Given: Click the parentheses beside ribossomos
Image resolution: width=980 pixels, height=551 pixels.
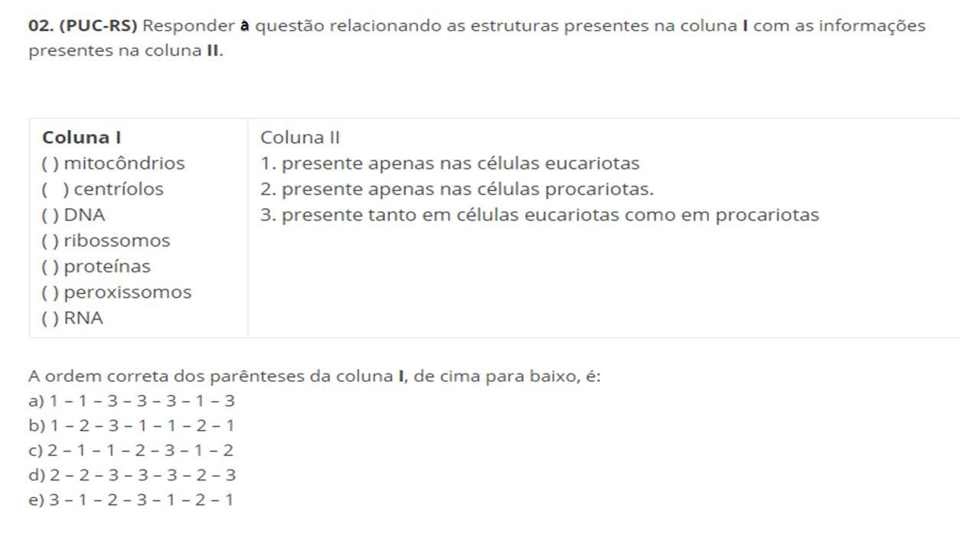Looking at the screenshot, I should [x=51, y=240].
